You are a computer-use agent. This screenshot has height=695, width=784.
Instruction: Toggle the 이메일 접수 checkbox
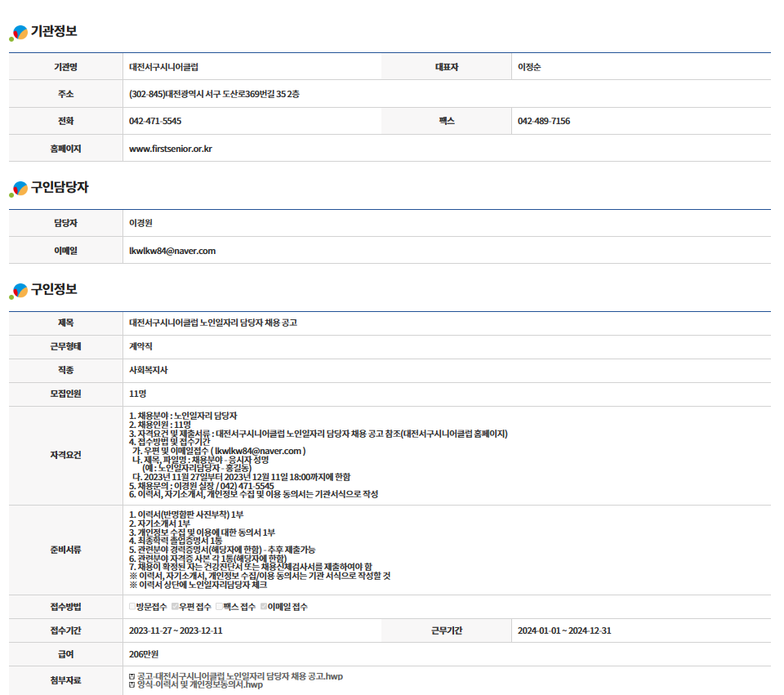(x=263, y=607)
